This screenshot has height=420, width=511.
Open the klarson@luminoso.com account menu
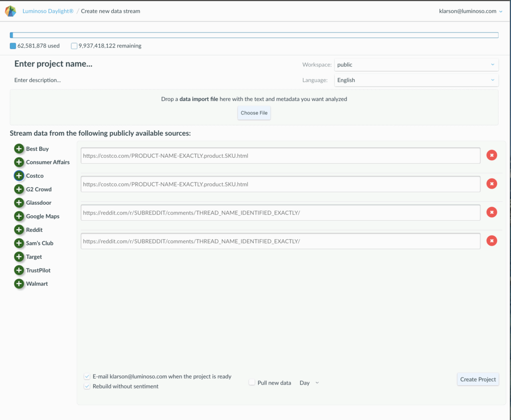[470, 11]
